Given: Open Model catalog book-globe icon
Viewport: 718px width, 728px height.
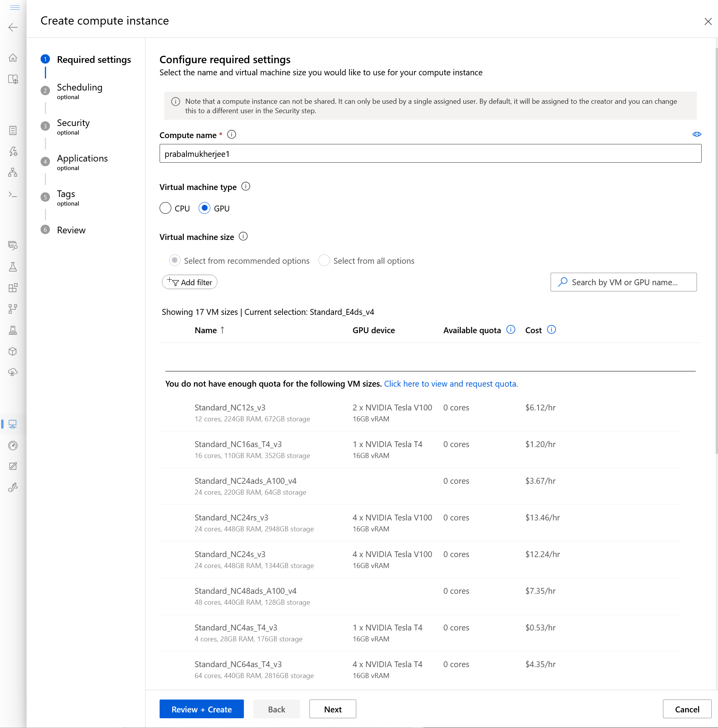Looking at the screenshot, I should [x=13, y=79].
